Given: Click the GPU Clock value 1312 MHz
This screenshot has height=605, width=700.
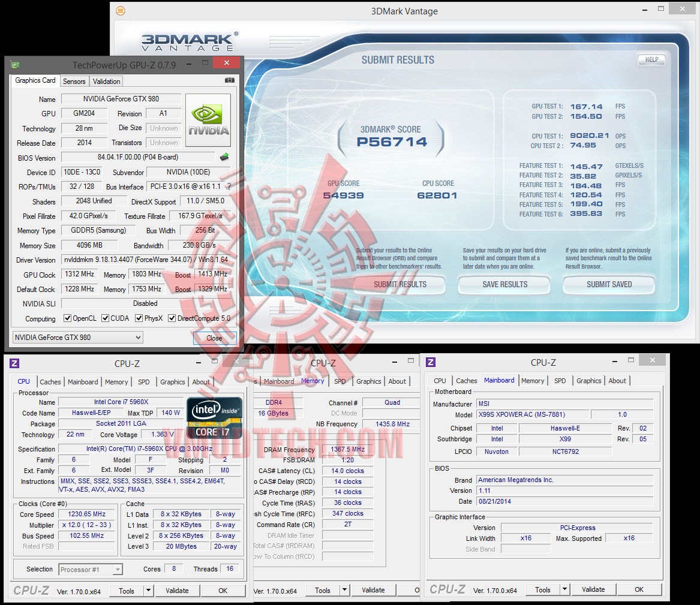Looking at the screenshot, I should click(79, 274).
